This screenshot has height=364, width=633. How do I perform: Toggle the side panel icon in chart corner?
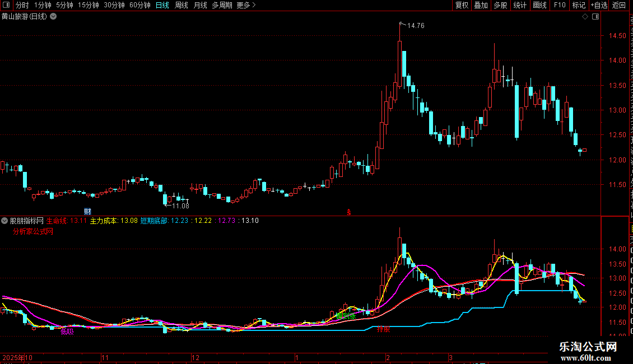coord(595,17)
